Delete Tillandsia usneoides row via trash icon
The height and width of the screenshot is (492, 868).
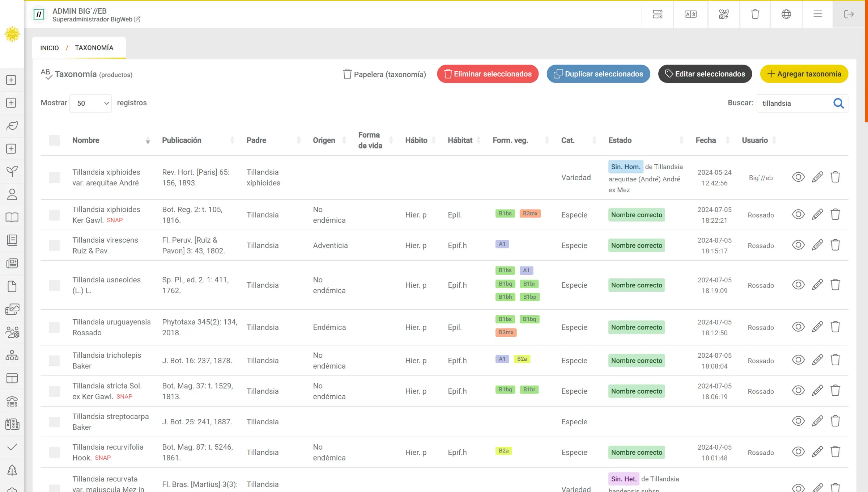pos(835,285)
